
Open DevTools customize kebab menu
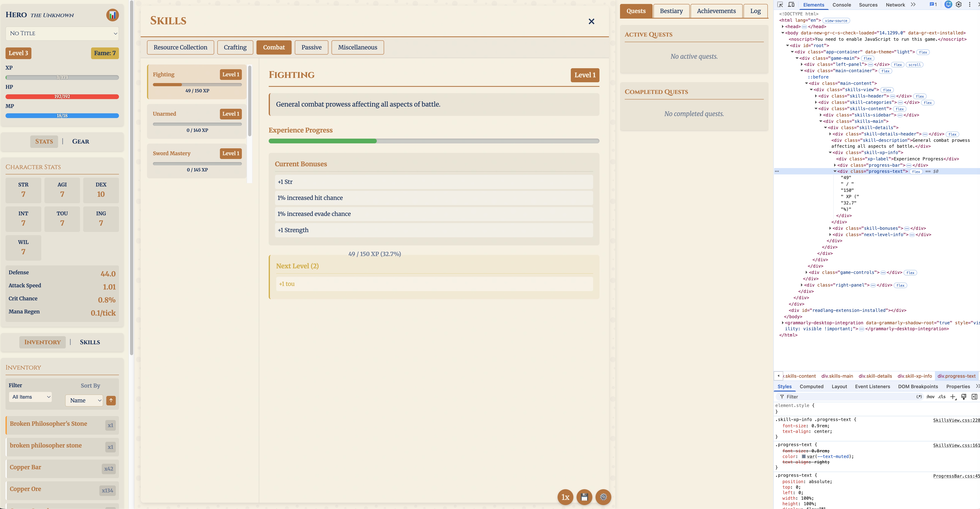pos(969,5)
